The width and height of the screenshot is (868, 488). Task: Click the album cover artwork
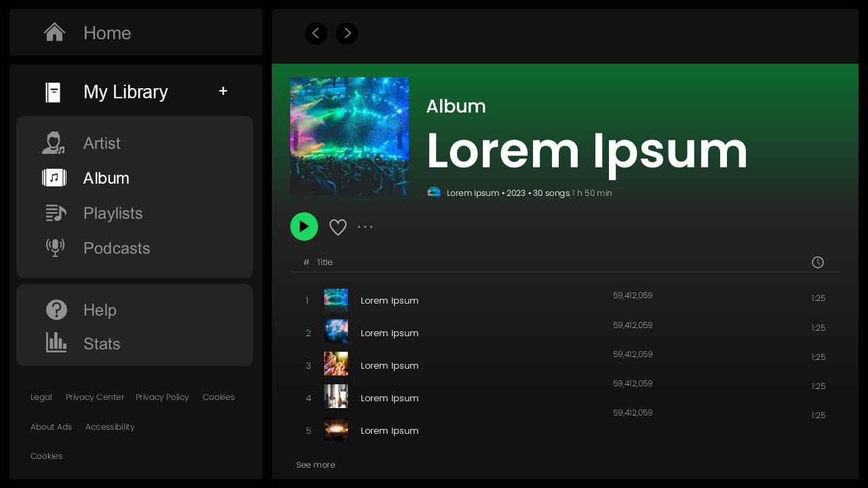tap(349, 136)
